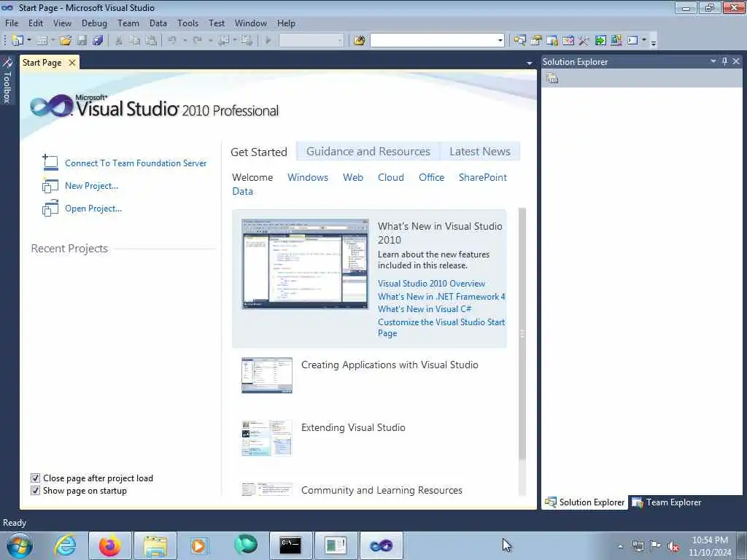747x560 pixels.
Task: Open the Find combo box dropdown arrow
Action: [x=500, y=41]
